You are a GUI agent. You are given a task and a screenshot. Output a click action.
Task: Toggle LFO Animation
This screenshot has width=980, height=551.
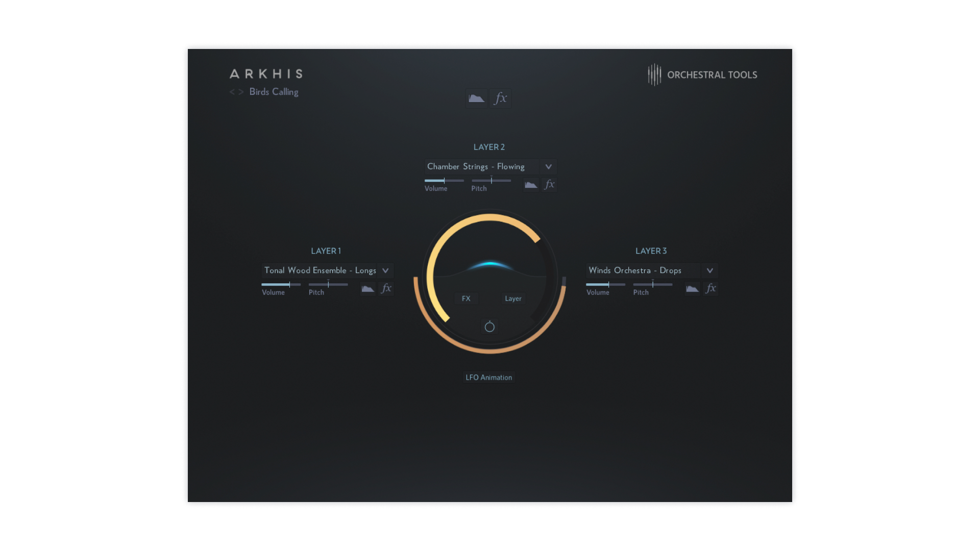point(488,378)
